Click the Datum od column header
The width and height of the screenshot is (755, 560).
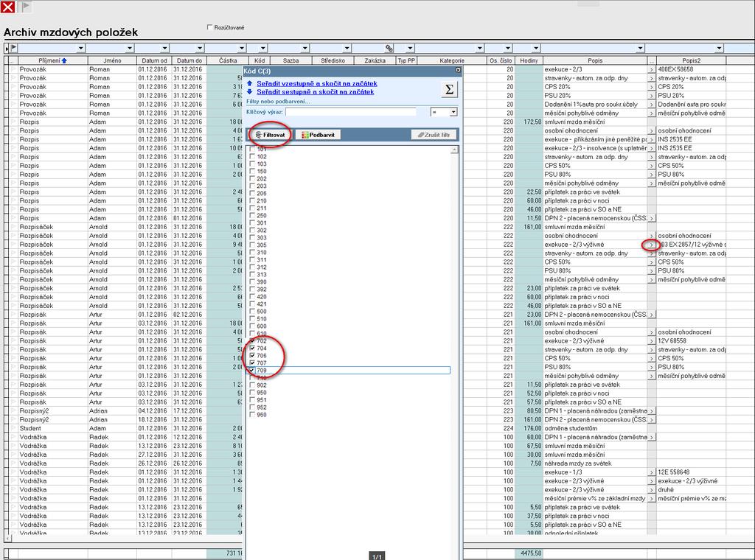(154, 60)
